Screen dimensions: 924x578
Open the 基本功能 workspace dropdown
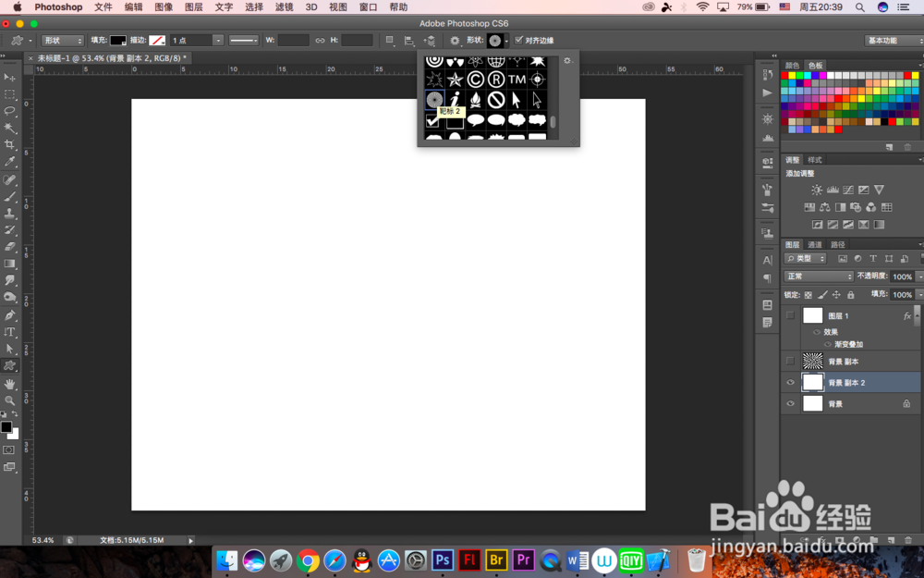[x=894, y=40]
